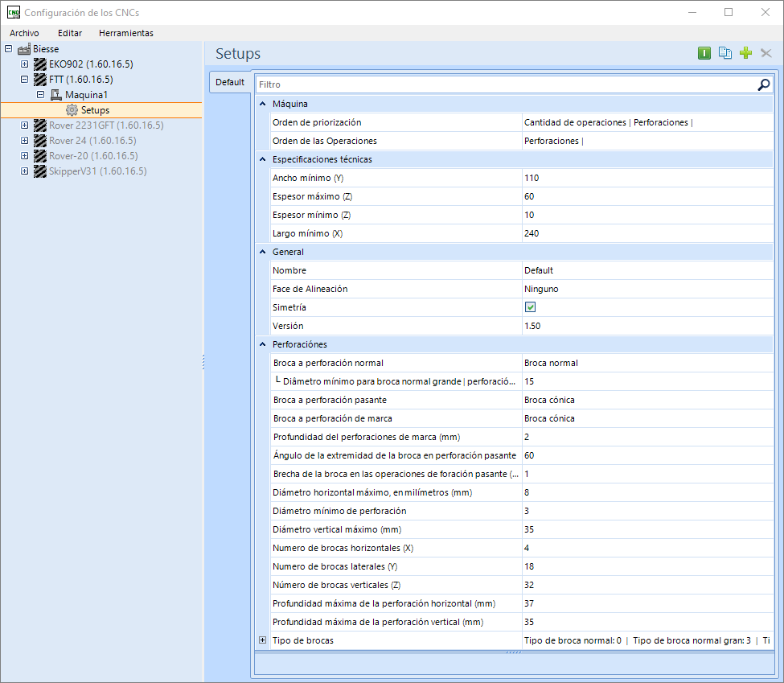Open the Archivo menu
784x683 pixels.
click(24, 33)
